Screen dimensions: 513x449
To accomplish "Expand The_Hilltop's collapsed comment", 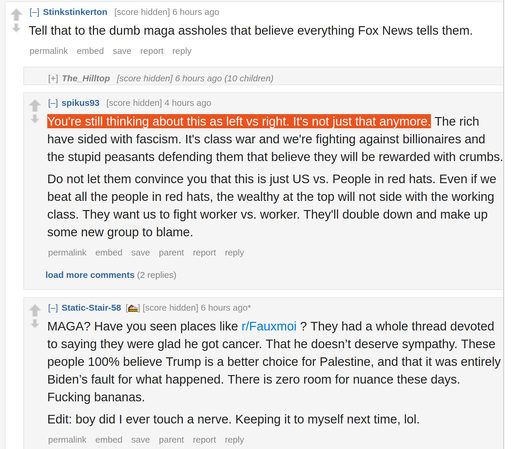I will tap(53, 78).
